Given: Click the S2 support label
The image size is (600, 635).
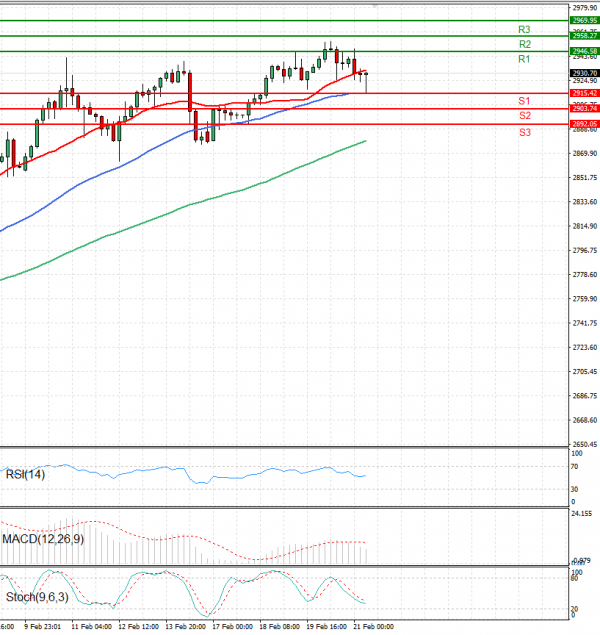Looking at the screenshot, I should (525, 115).
